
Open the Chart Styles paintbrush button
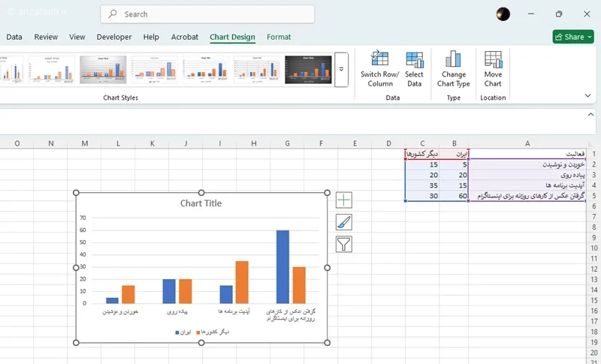(x=343, y=222)
